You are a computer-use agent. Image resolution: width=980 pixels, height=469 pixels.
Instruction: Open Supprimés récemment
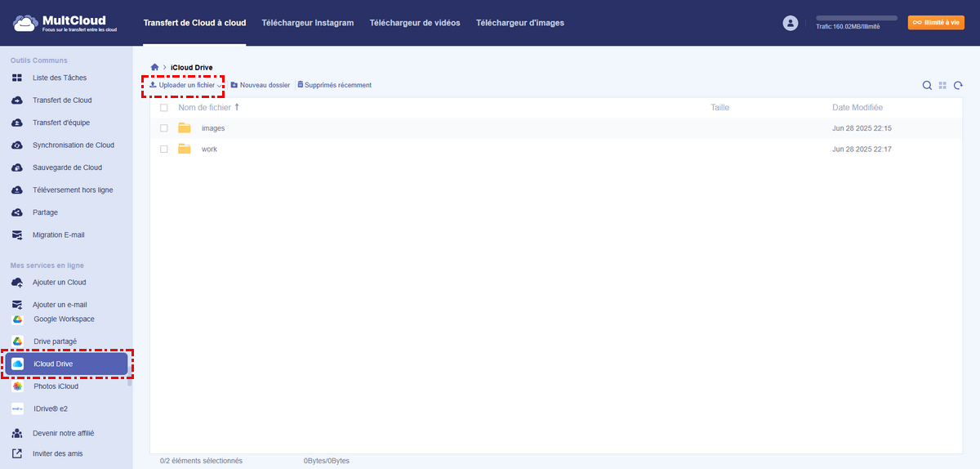[x=334, y=85]
